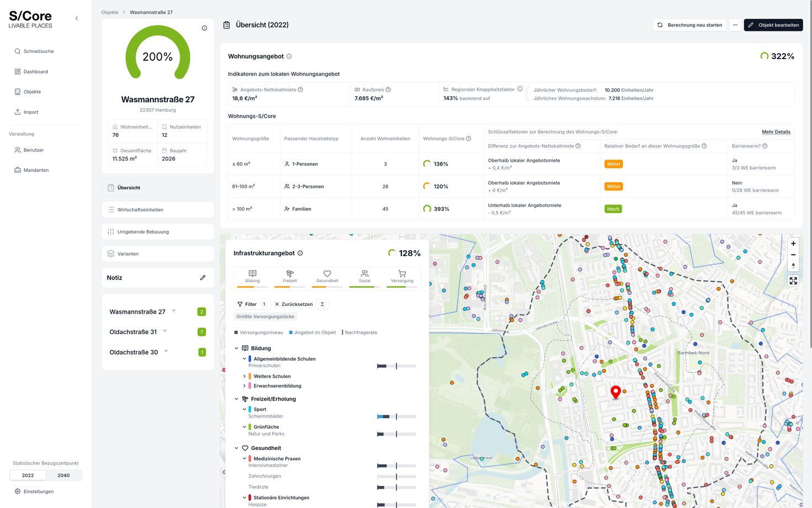Switch reference year to 2040
The width and height of the screenshot is (812, 508).
[63, 475]
